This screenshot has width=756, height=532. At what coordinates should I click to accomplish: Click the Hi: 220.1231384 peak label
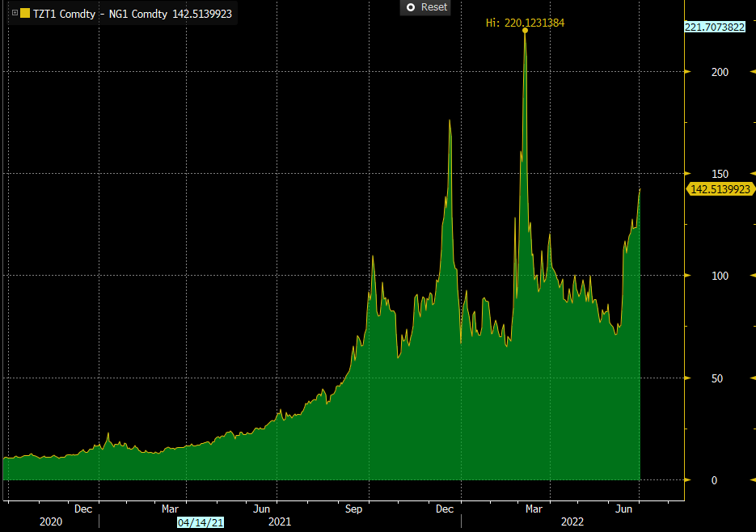[x=525, y=23]
